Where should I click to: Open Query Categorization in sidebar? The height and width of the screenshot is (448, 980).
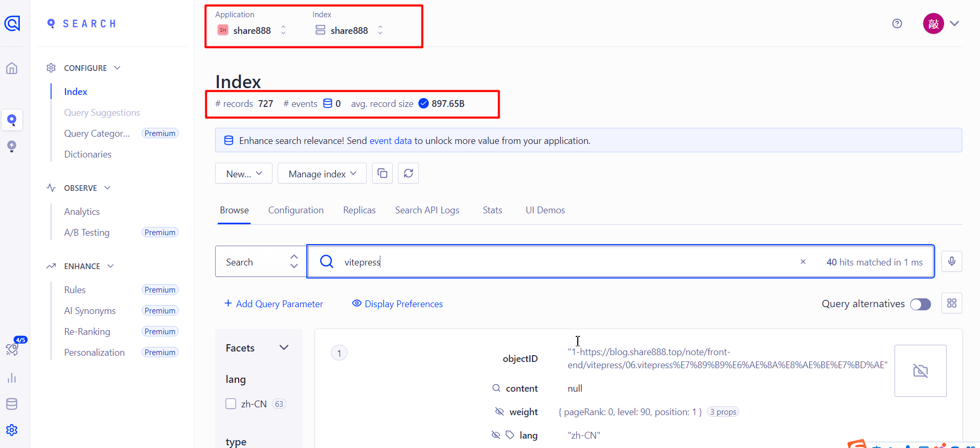point(97,134)
